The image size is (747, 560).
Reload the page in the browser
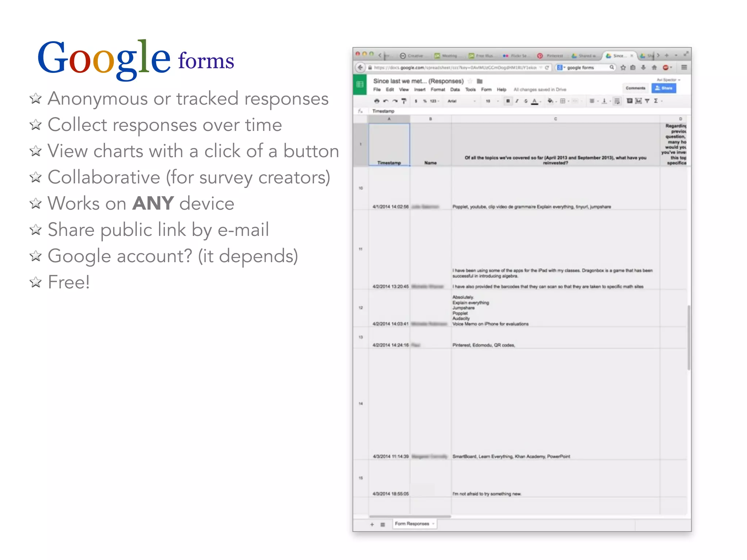[x=547, y=67]
